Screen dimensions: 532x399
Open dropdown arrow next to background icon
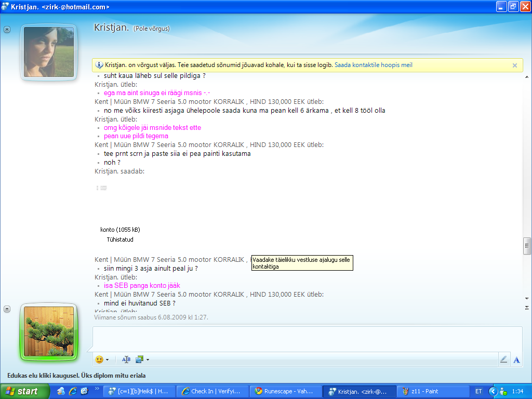coord(148,360)
